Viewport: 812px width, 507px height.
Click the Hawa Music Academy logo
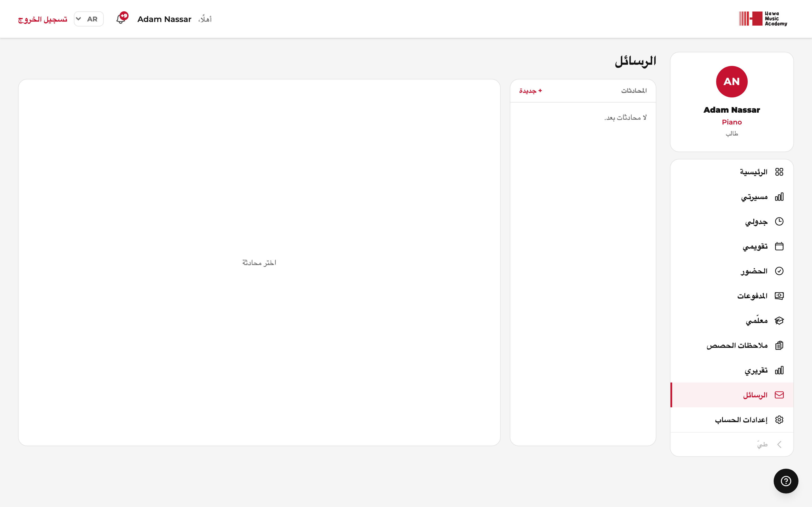pyautogui.click(x=763, y=19)
